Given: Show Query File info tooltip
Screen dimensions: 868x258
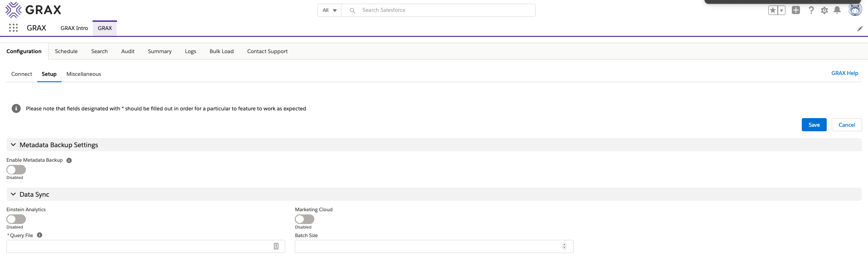Looking at the screenshot, I should click(39, 235).
